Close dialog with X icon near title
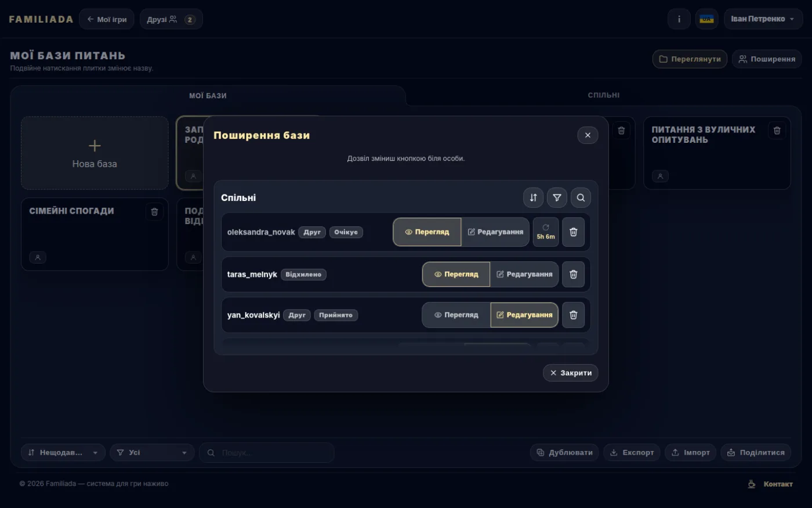 point(588,135)
